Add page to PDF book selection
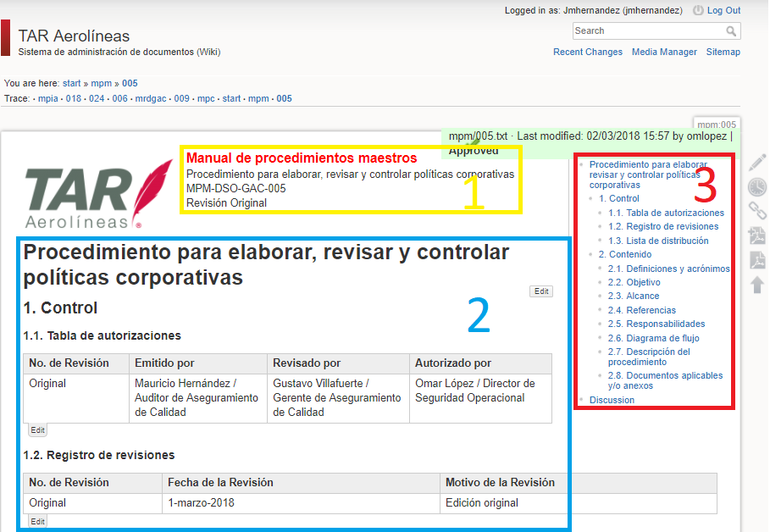 click(x=757, y=236)
